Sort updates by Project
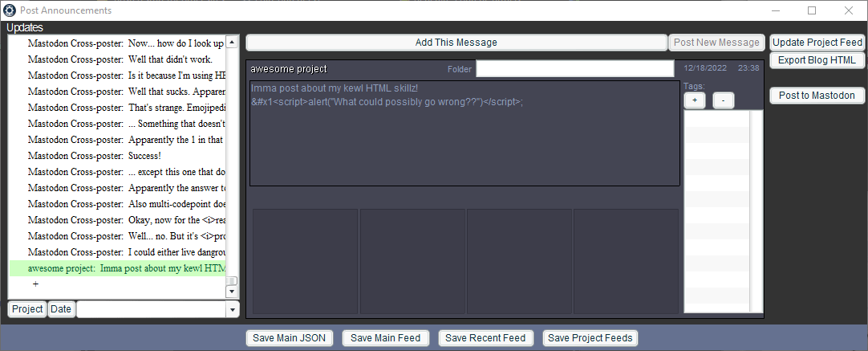 pos(27,309)
